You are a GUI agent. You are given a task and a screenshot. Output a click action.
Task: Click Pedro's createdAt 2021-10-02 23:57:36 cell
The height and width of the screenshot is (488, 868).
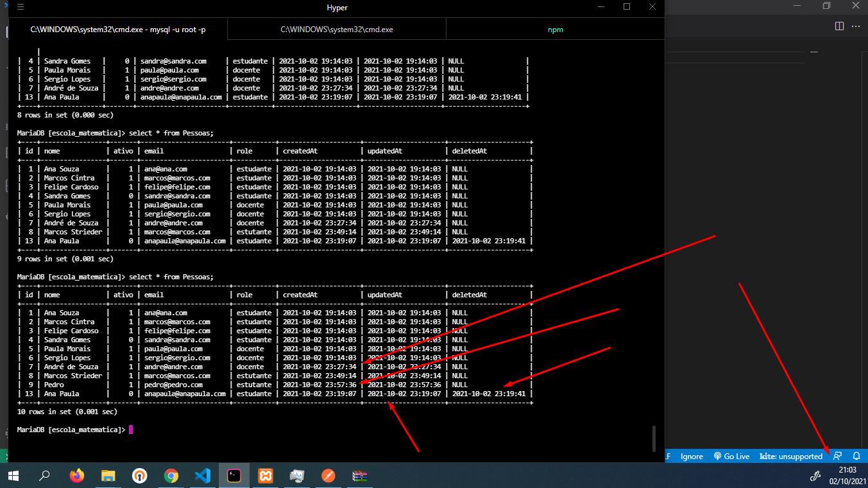pyautogui.click(x=319, y=385)
